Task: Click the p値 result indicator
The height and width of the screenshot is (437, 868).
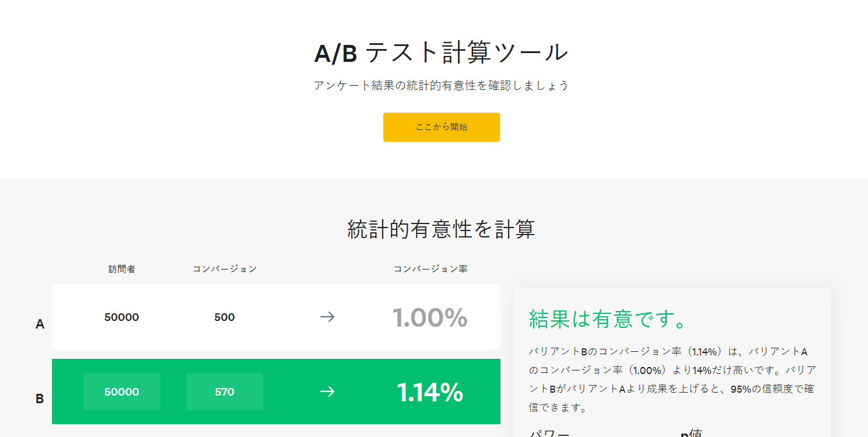Action: coord(695,433)
